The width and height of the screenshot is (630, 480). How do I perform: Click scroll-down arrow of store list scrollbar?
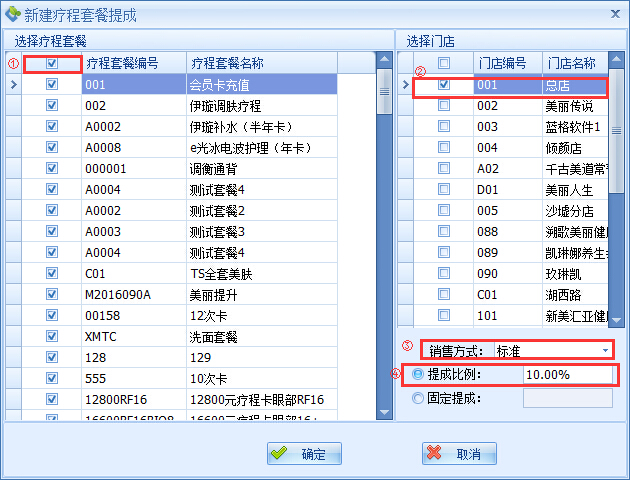click(618, 317)
